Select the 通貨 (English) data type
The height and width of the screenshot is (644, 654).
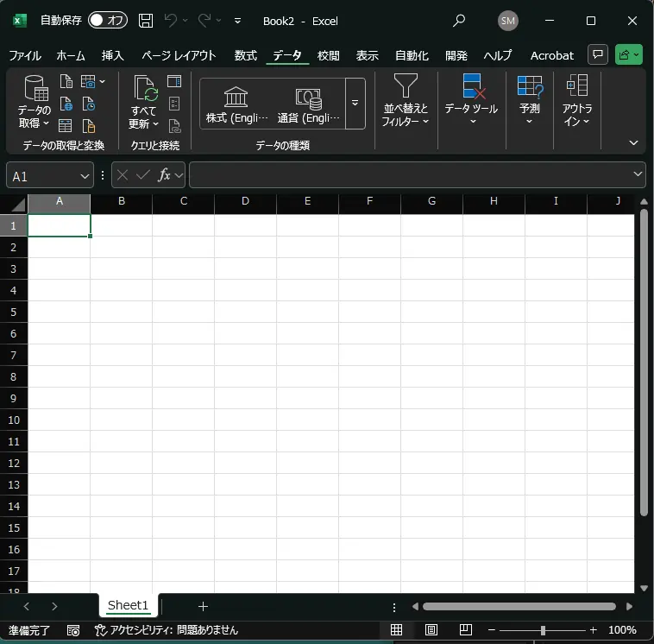pyautogui.click(x=309, y=104)
